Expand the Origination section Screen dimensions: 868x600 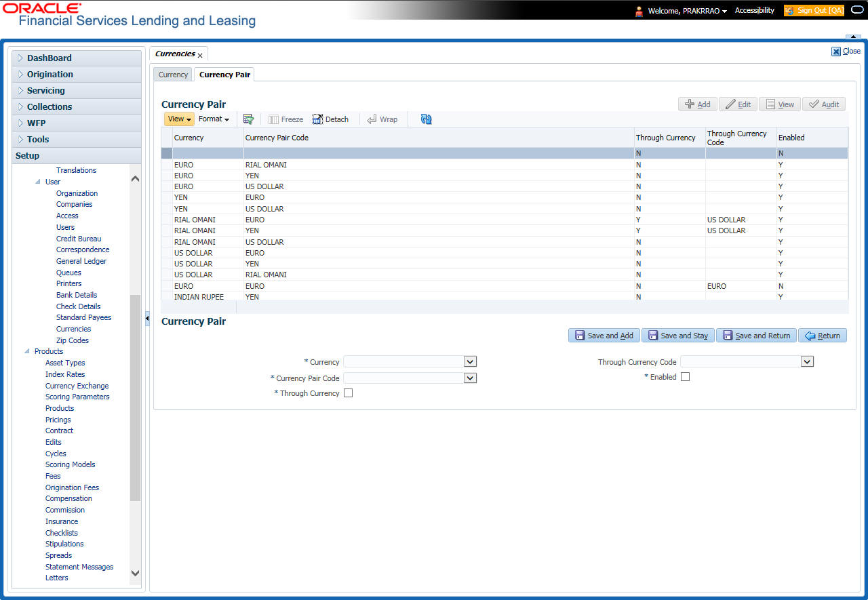pyautogui.click(x=77, y=75)
